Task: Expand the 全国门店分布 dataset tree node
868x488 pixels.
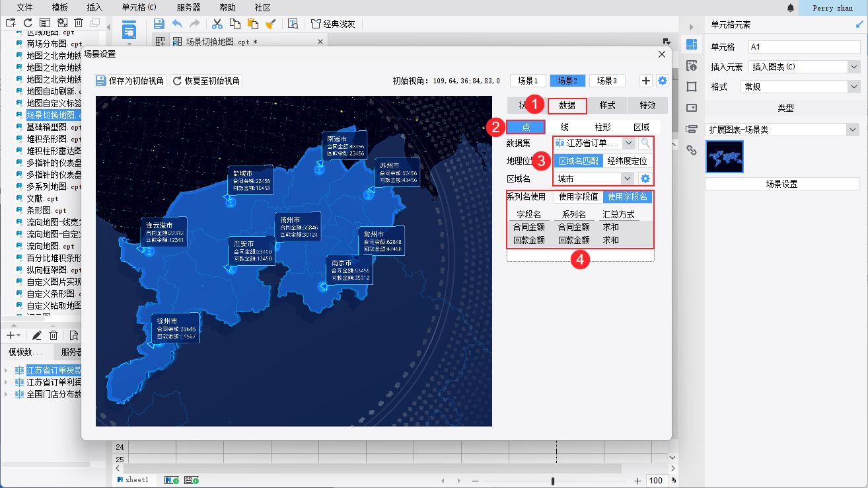Action: tap(7, 394)
